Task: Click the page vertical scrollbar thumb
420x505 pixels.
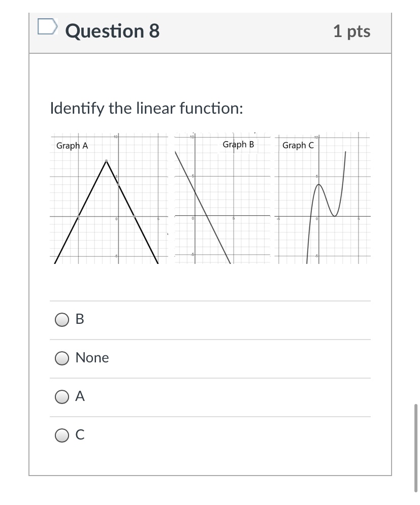Action: click(x=415, y=448)
